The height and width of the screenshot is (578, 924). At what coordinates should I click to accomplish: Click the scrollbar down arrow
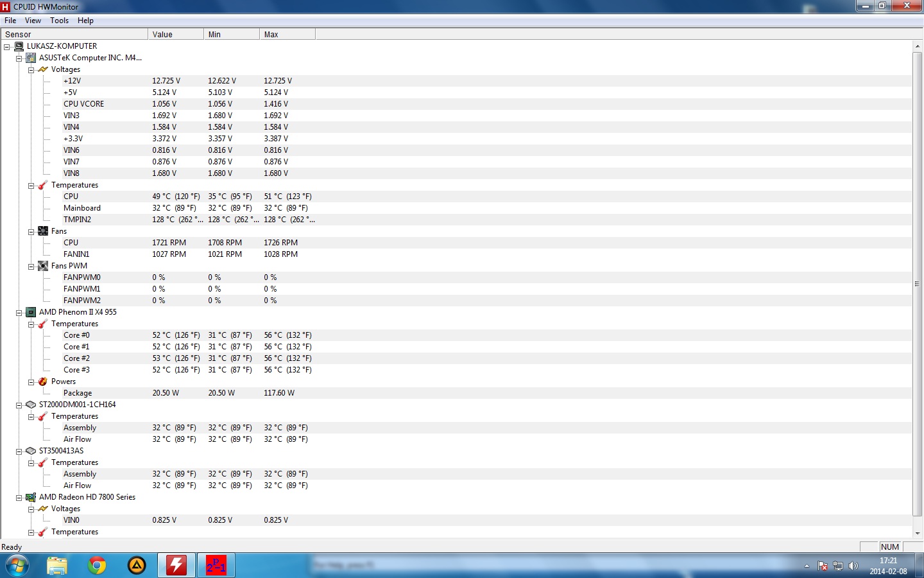(x=918, y=533)
